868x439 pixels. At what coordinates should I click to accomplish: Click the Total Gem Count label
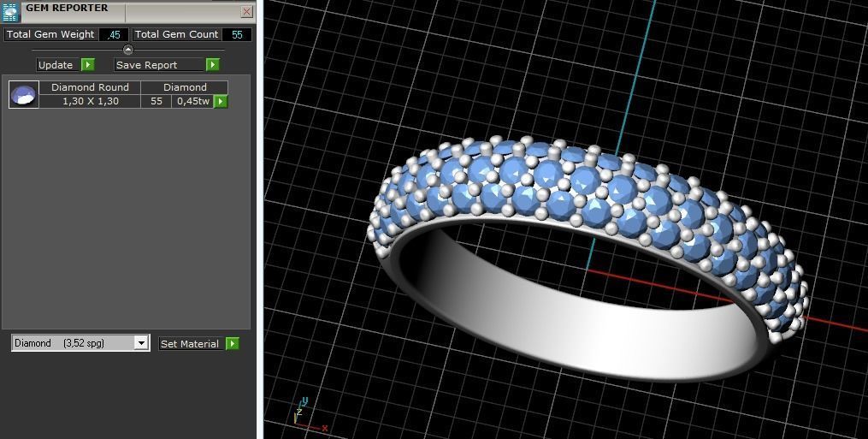176,34
